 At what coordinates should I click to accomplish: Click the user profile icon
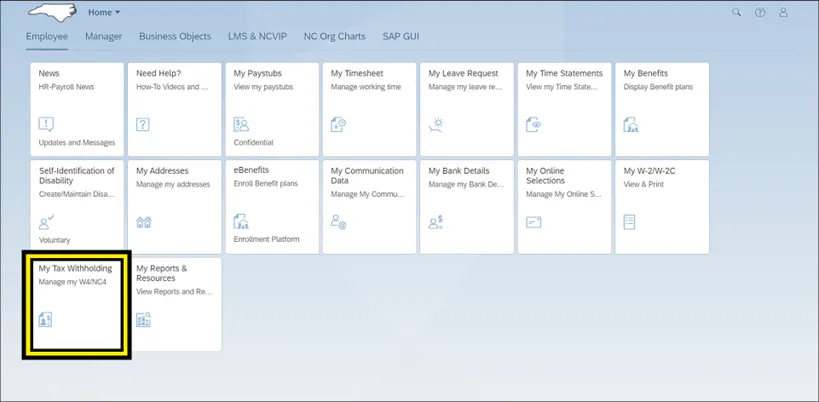pos(784,13)
